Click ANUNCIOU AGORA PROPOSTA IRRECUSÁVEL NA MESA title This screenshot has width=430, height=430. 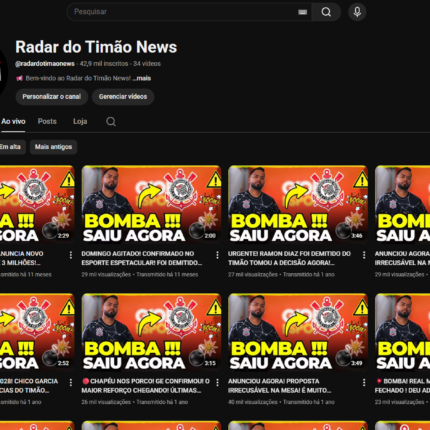pyautogui.click(x=279, y=386)
